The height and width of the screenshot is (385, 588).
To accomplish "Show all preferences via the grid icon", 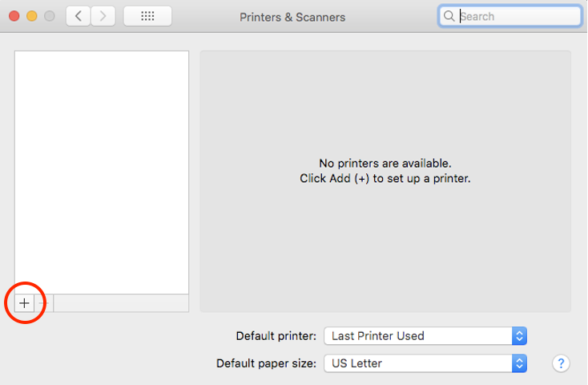I will [x=147, y=16].
